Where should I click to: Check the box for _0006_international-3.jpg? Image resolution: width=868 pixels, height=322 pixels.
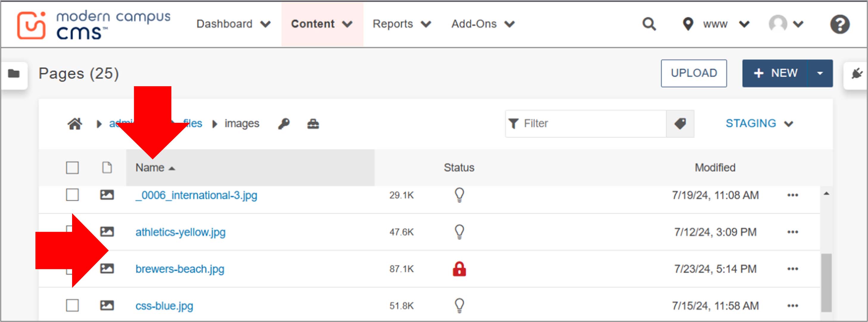point(72,195)
